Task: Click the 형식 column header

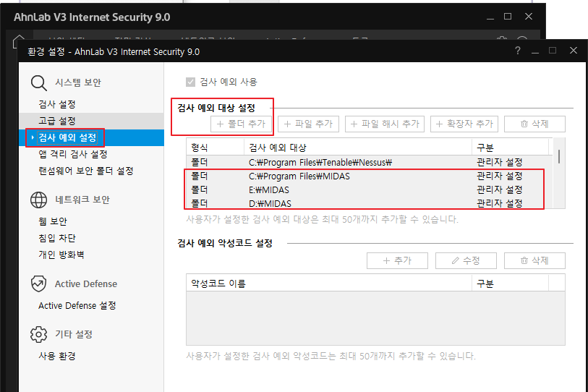Action: [x=215, y=148]
